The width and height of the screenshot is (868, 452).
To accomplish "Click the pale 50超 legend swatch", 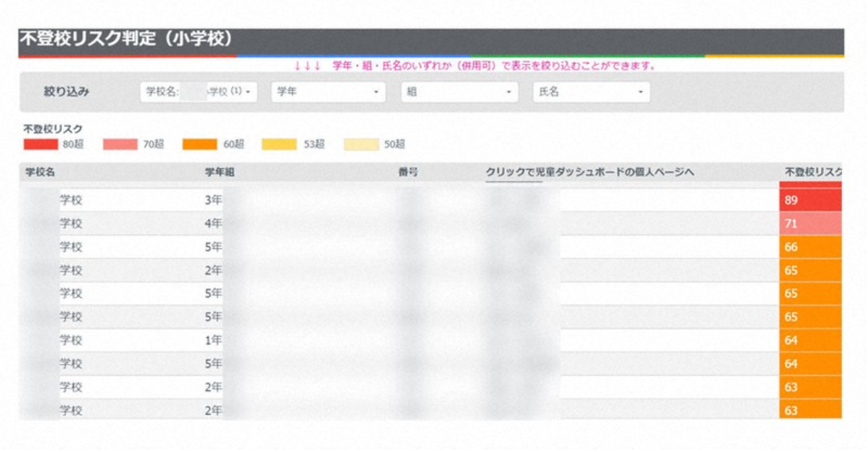I will click(361, 145).
